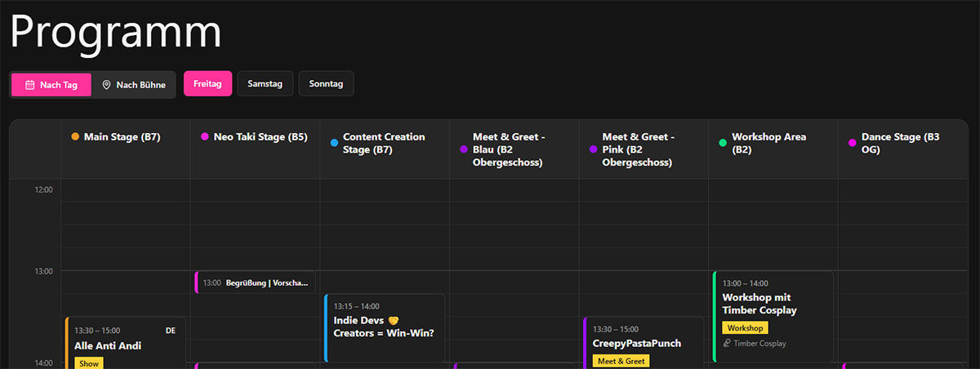
Task: Switch to the Nach Tag view
Action: 51,85
